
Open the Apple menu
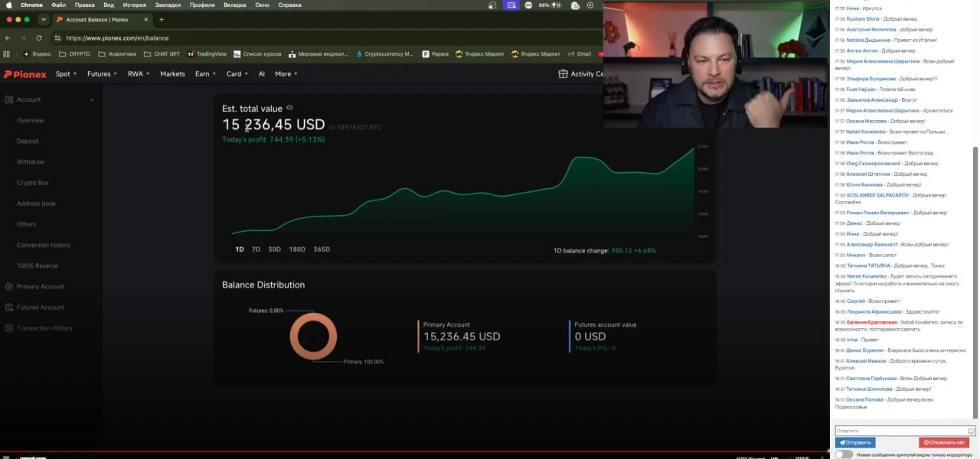8,5
